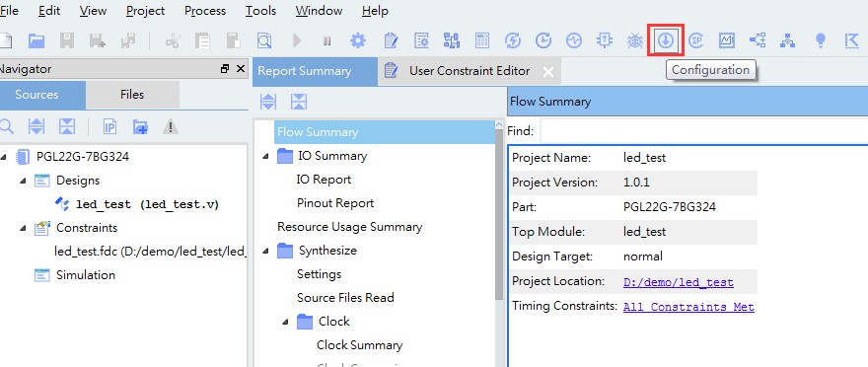Click add-source folder-plus icon in Navigator
The height and width of the screenshot is (367, 868).
tap(140, 126)
